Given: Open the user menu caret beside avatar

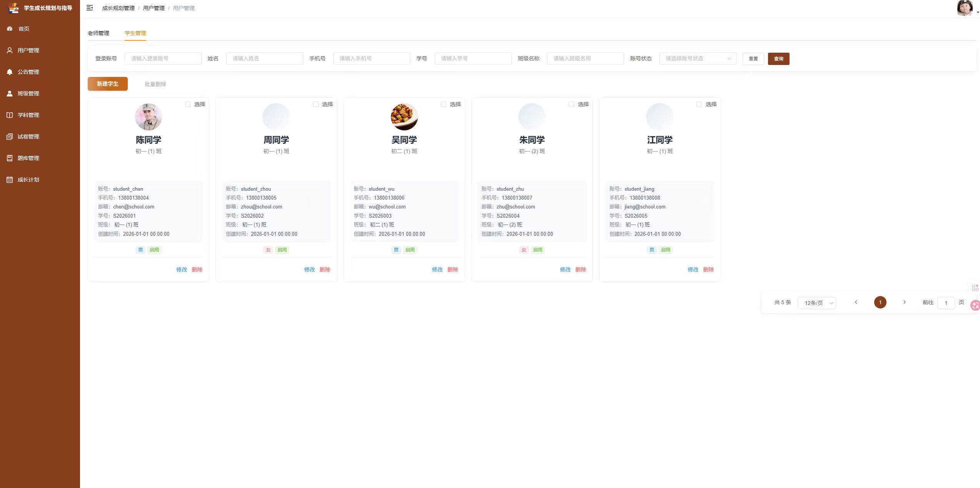Looking at the screenshot, I should coord(978,12).
